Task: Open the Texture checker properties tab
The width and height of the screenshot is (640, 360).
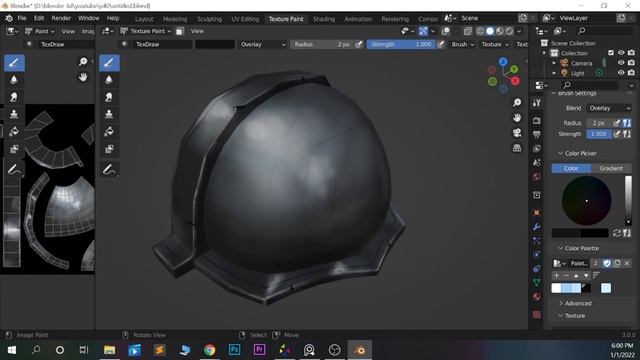Action: pyautogui.click(x=536, y=314)
